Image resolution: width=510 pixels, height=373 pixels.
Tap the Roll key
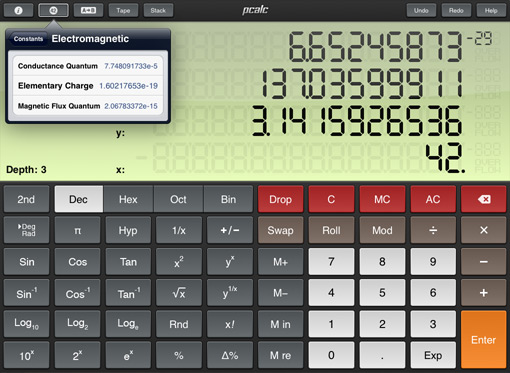[x=331, y=230]
